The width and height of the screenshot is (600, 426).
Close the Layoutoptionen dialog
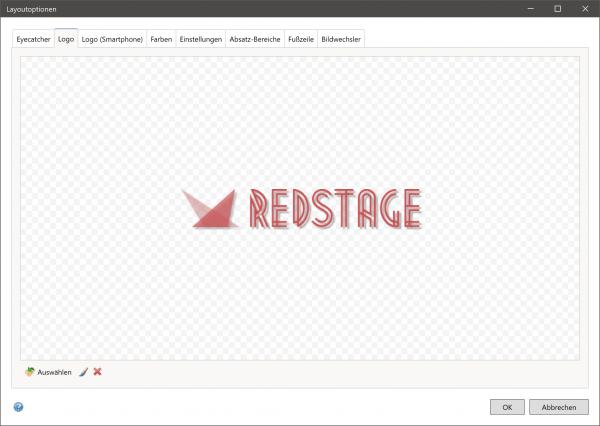click(584, 8)
